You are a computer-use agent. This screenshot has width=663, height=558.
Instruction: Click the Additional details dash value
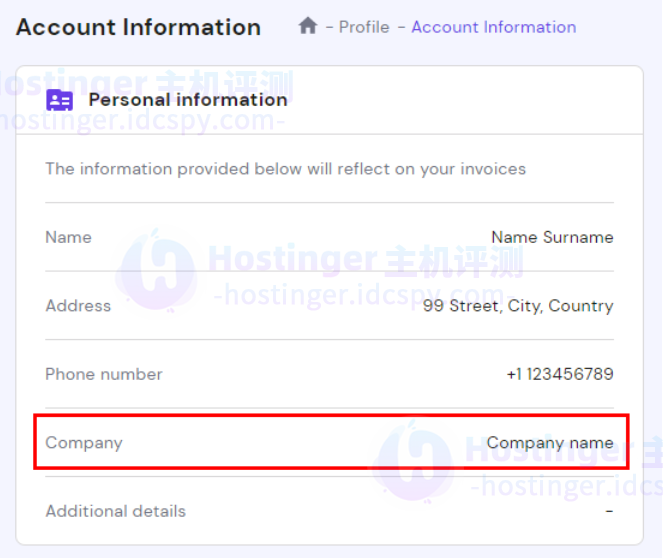click(609, 511)
